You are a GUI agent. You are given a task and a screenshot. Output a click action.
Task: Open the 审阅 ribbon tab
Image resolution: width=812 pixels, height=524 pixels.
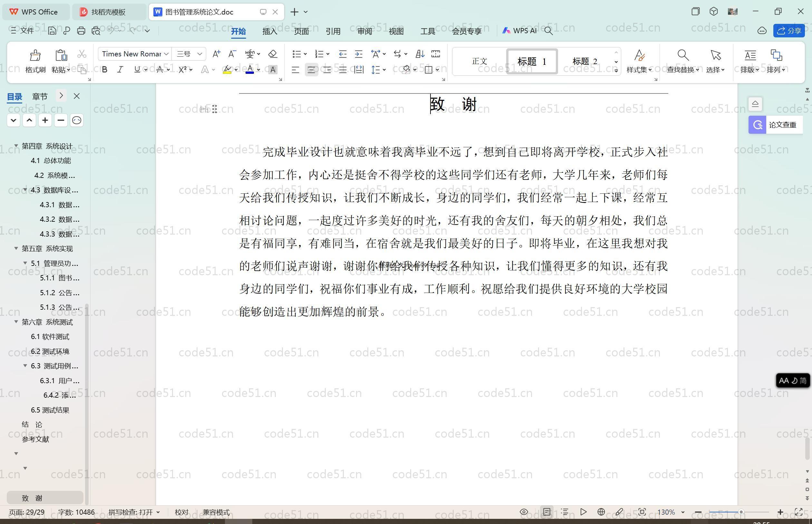coord(365,31)
